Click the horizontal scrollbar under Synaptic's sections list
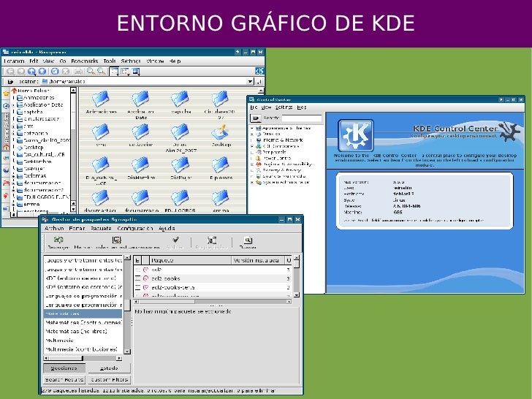The image size is (532, 399). [83, 358]
